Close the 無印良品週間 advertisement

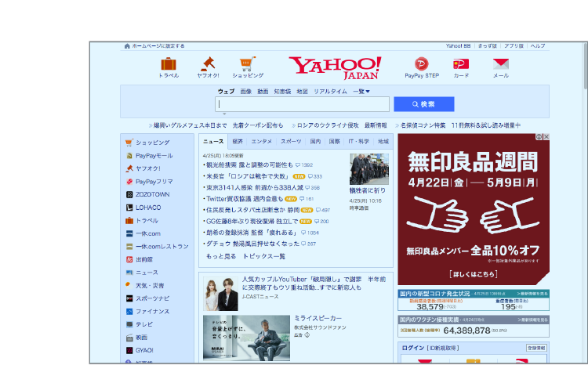[x=546, y=137]
